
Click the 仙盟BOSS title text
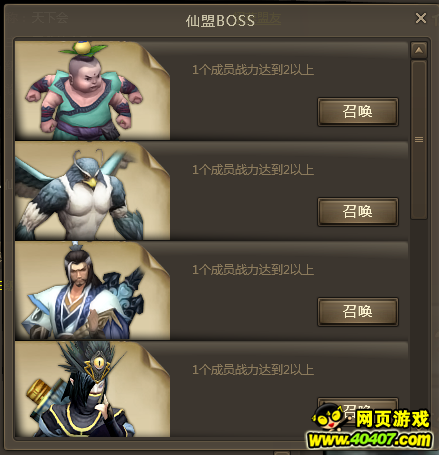tap(220, 21)
